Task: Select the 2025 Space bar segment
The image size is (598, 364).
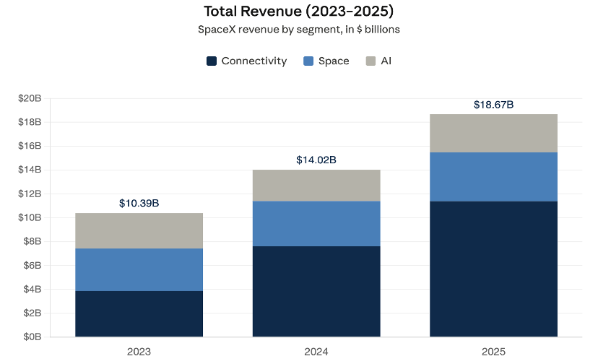Action: tap(493, 177)
